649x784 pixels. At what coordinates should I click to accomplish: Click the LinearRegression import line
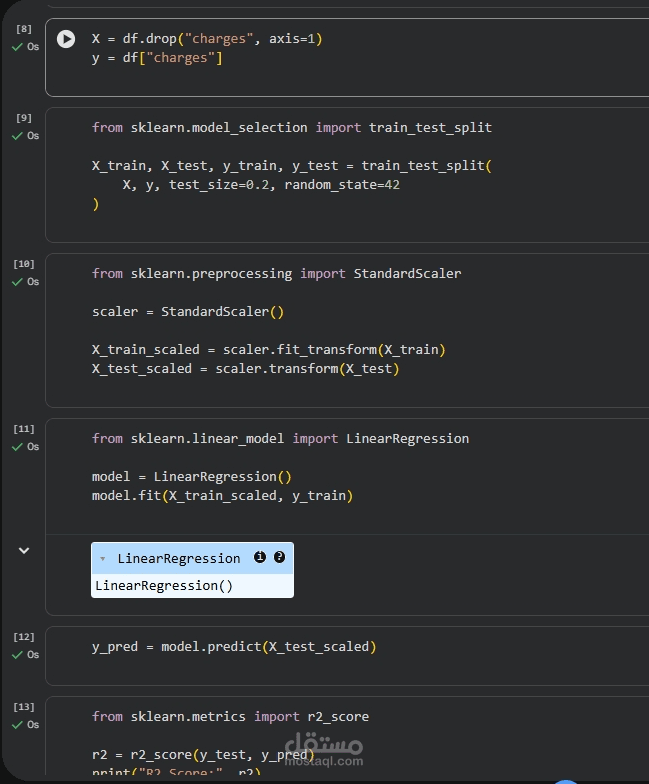coord(280,439)
